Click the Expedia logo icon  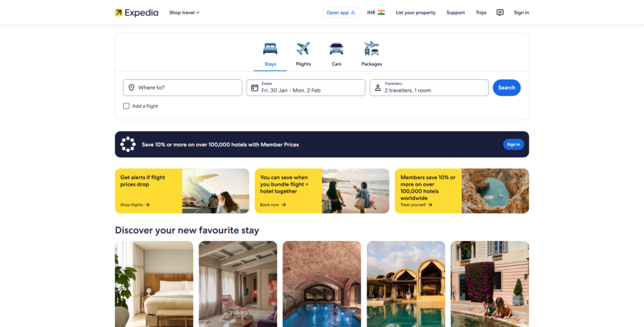pos(119,13)
